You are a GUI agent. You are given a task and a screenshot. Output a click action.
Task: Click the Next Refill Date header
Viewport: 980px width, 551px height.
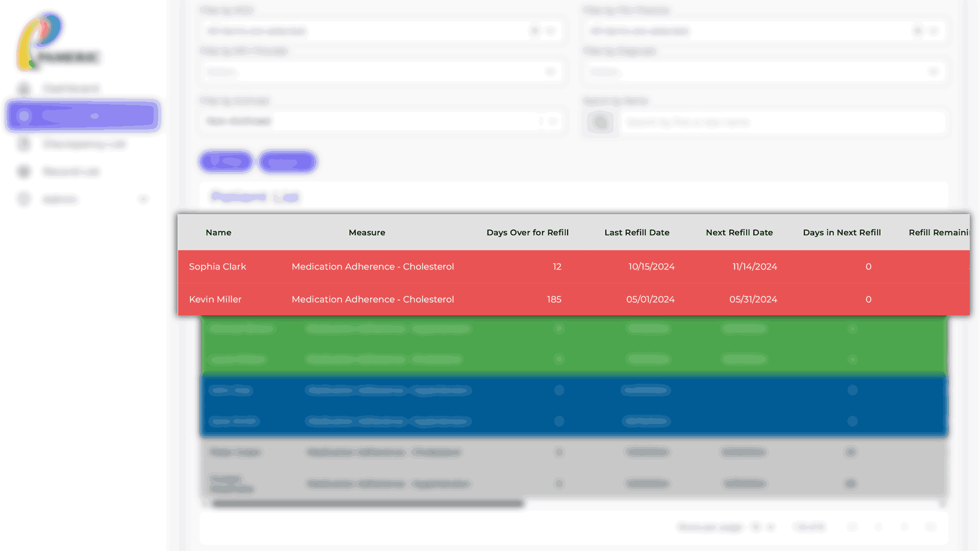[x=739, y=233]
